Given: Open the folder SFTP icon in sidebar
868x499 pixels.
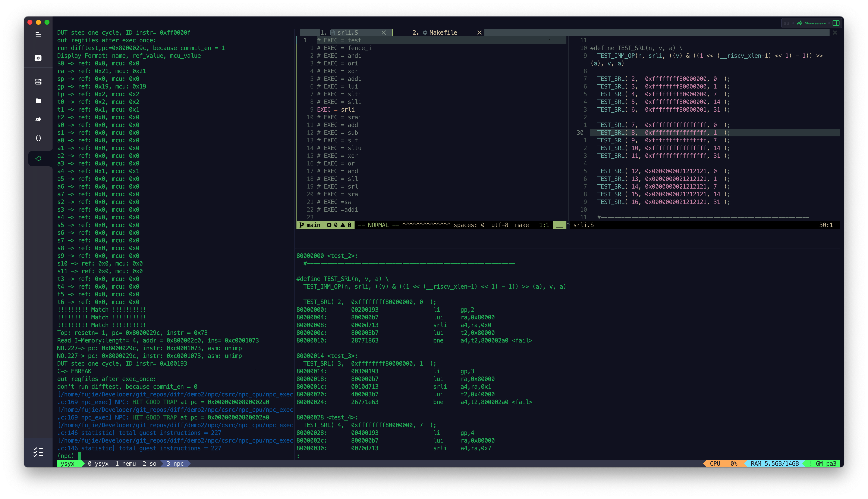Looking at the screenshot, I should (38, 100).
